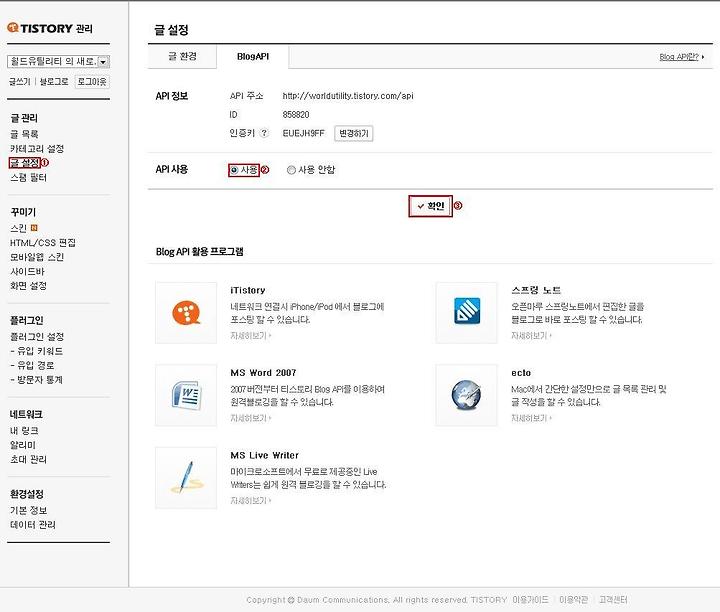Click the 블로그로 link
This screenshot has height=612, width=720.
point(54,82)
